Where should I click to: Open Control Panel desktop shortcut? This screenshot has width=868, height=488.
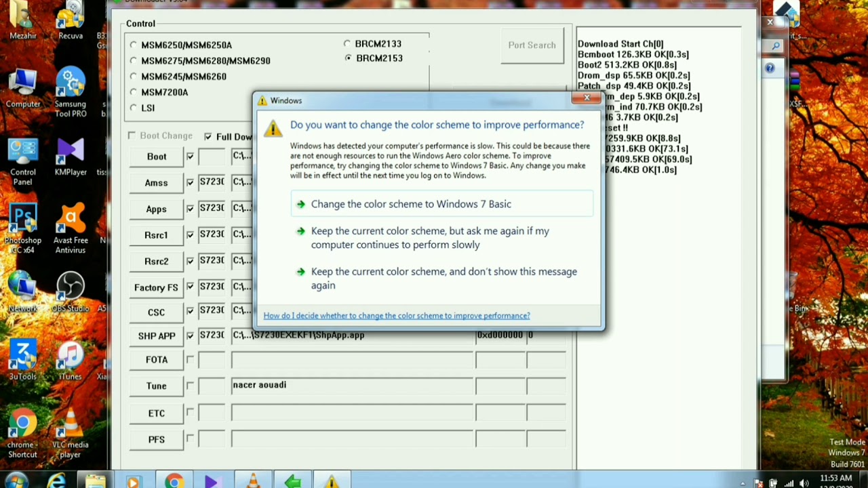22,161
